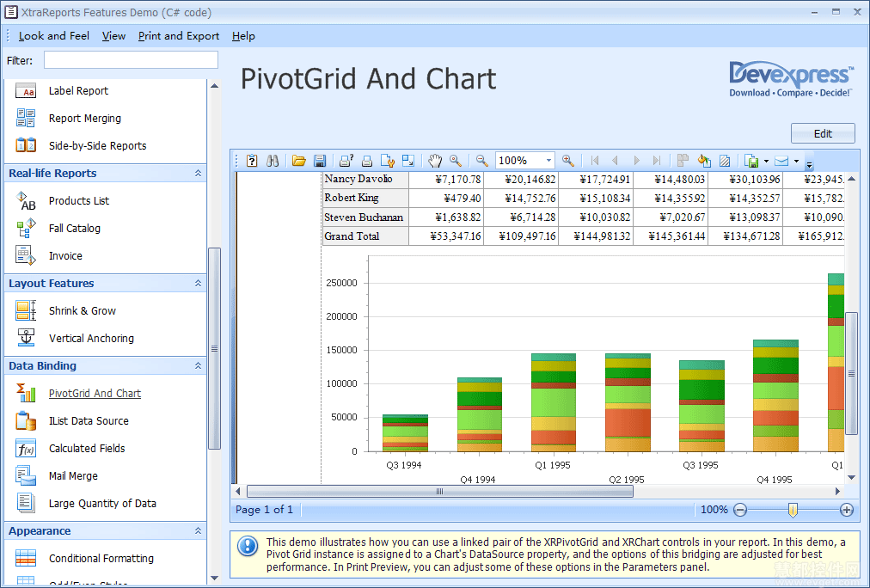
Task: Open the IList Data Source demo
Action: (89, 421)
